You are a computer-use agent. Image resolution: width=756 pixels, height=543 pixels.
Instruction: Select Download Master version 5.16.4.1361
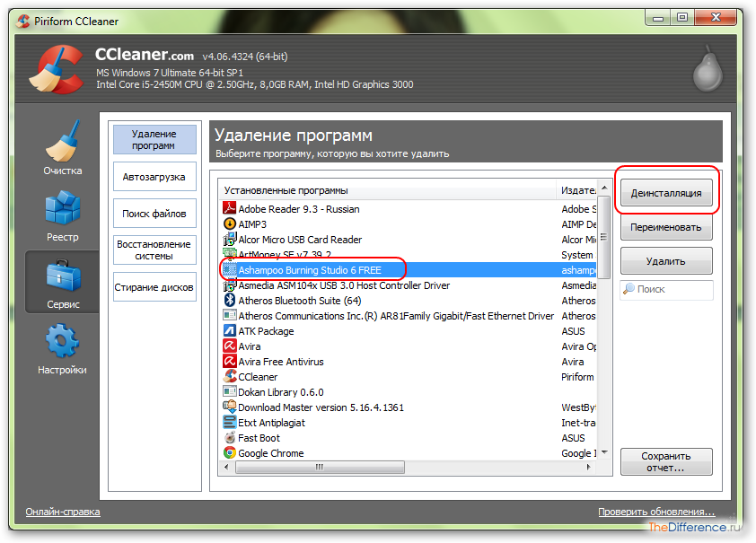409,407
